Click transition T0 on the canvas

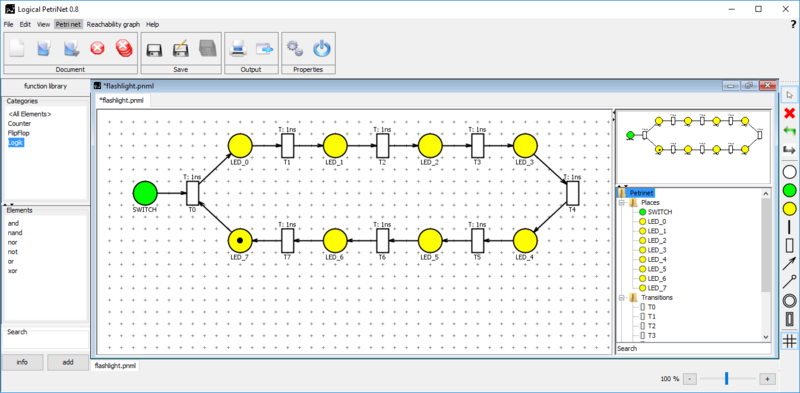point(192,193)
